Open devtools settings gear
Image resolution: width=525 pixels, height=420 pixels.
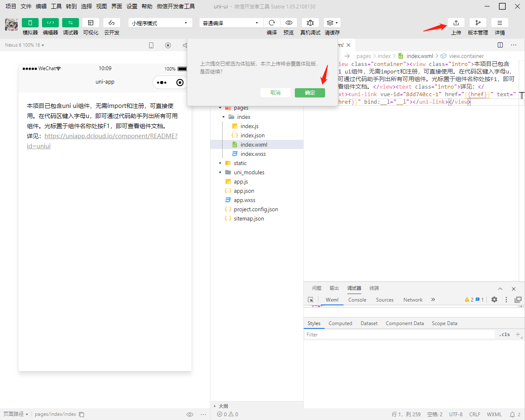494,299
